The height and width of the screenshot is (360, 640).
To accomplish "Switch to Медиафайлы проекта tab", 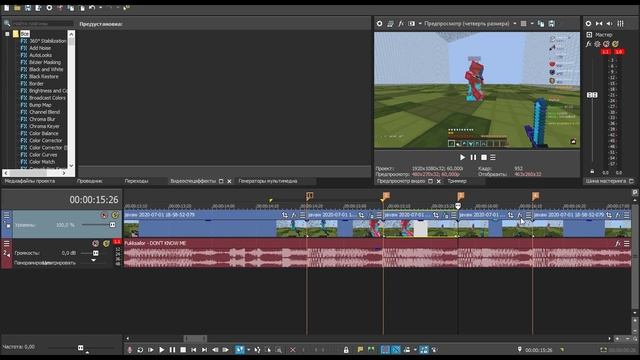I will coord(30,181).
